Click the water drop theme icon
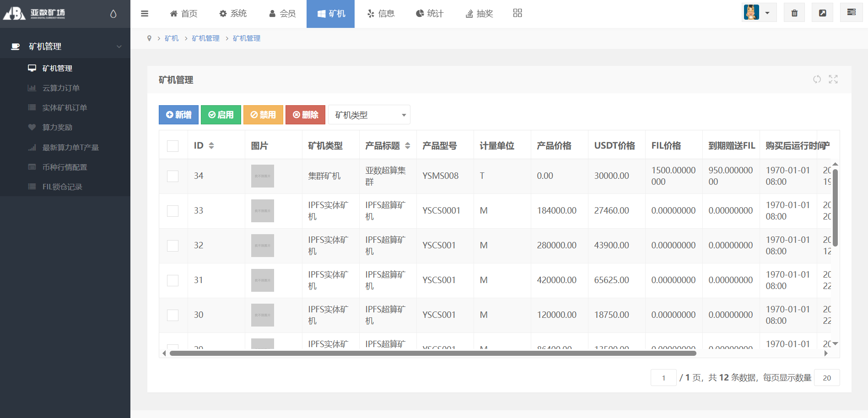Screen dimensions: 868x418 [x=113, y=14]
